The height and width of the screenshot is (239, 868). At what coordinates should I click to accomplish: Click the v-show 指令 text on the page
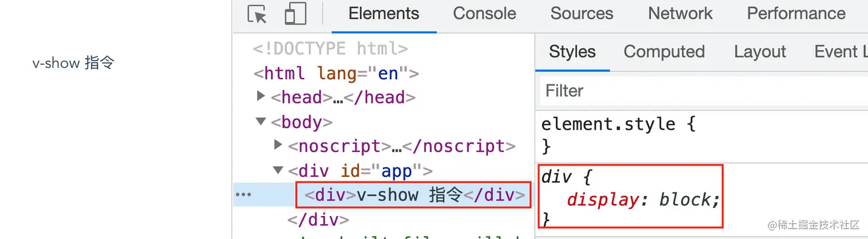coord(73,63)
